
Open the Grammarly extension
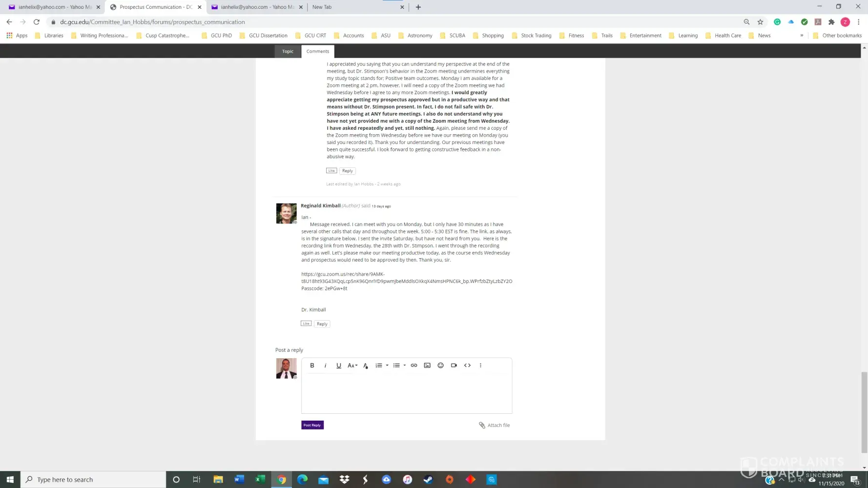point(777,22)
